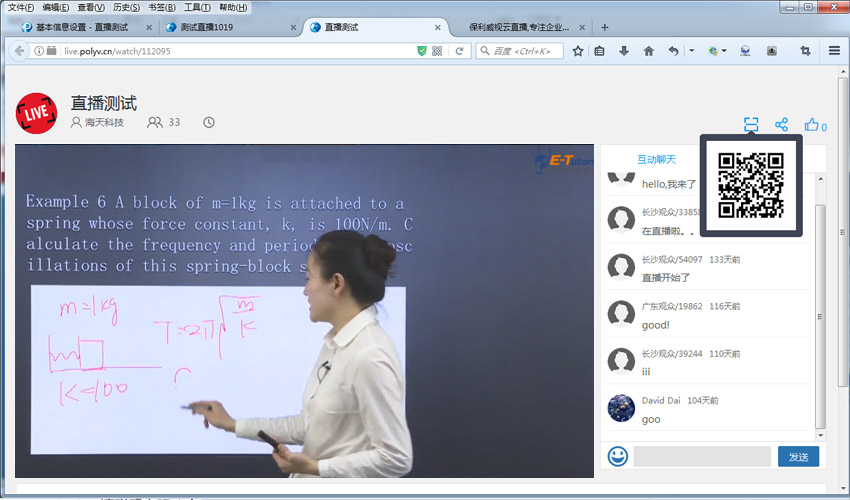
Task: Click the QR code scan icon
Action: pyautogui.click(x=751, y=125)
